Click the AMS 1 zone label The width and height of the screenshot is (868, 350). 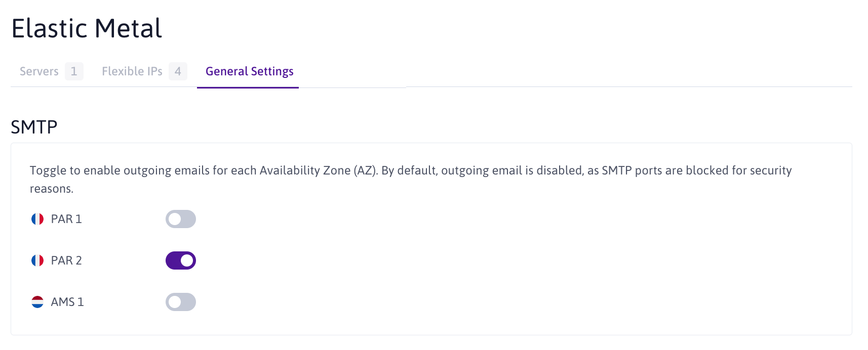[68, 301]
